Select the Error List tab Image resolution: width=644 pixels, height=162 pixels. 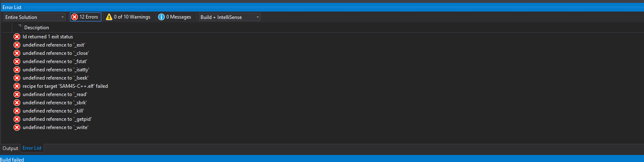click(32, 148)
